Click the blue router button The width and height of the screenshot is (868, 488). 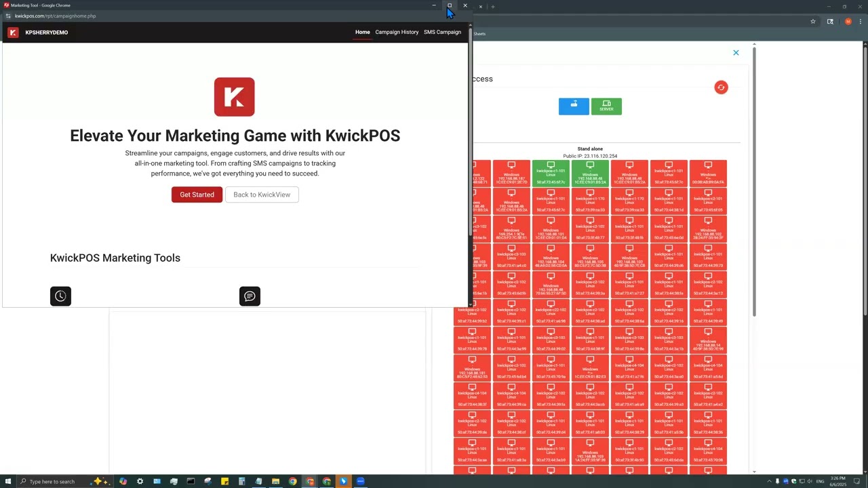coord(574,106)
